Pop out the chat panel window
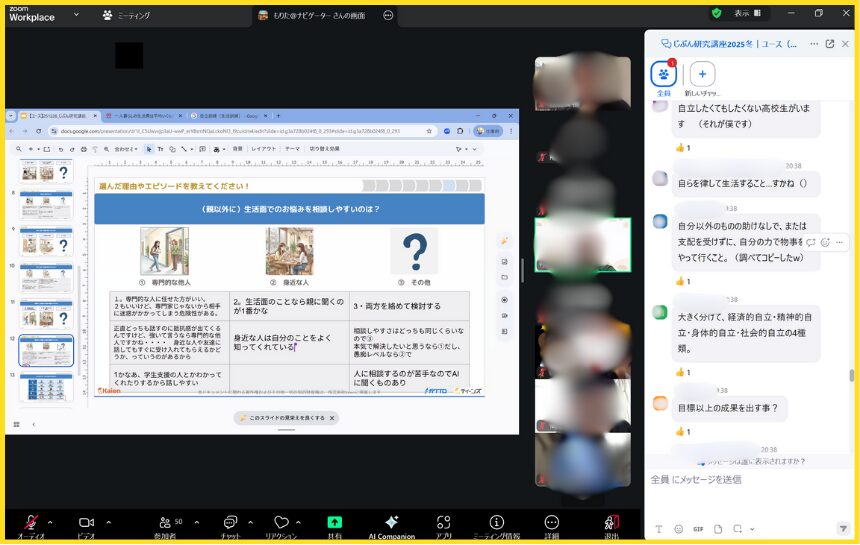This screenshot has width=860, height=545. (830, 44)
